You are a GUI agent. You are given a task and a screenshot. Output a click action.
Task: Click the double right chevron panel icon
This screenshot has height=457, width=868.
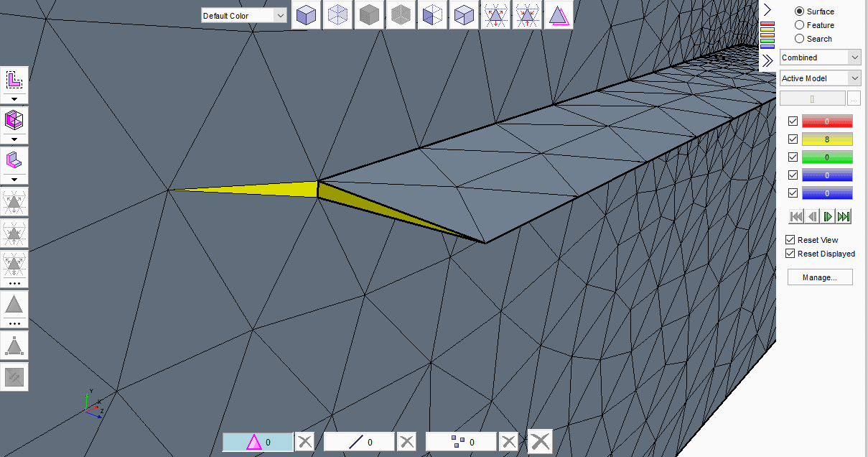767,60
